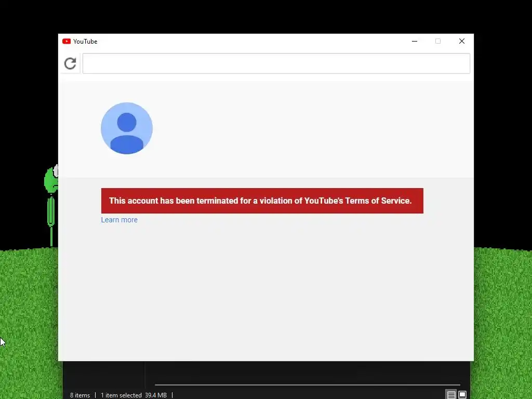Click the default profile avatar picture
This screenshot has width=532, height=399.
(x=127, y=128)
